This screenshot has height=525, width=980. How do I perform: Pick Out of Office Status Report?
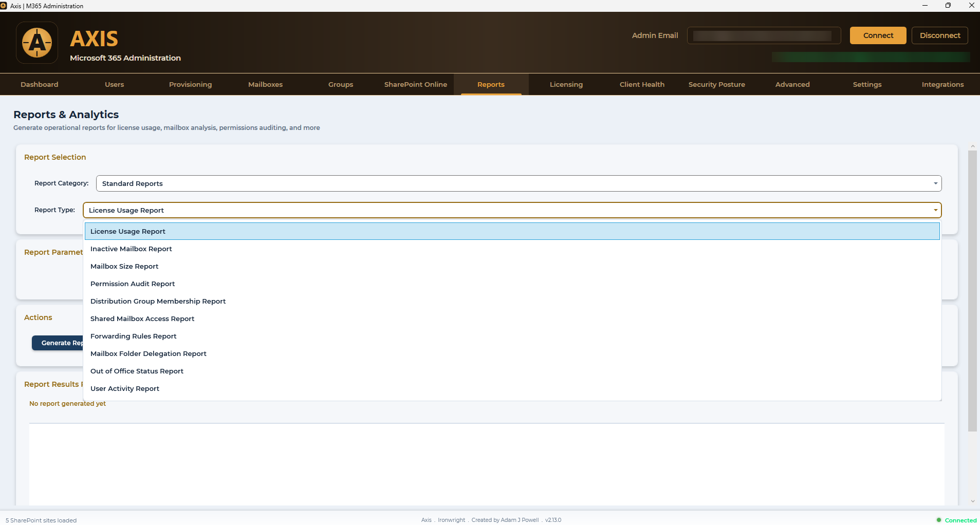click(512, 371)
